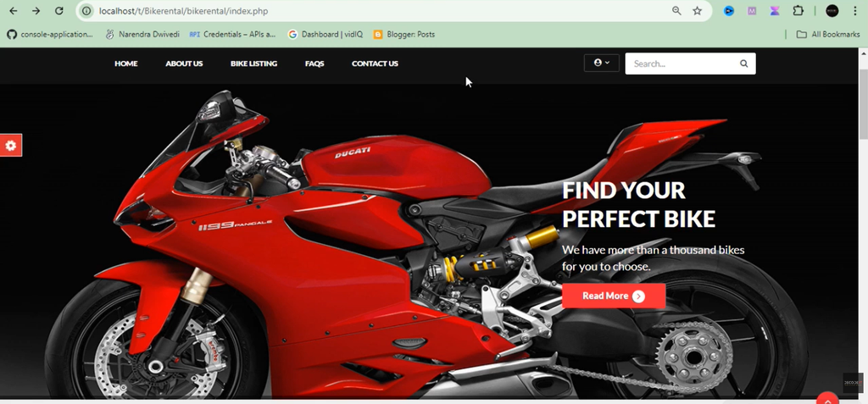Open the Narendra Dwivedi bookmark
Image resolution: width=868 pixels, height=404 pixels.
[x=142, y=35]
